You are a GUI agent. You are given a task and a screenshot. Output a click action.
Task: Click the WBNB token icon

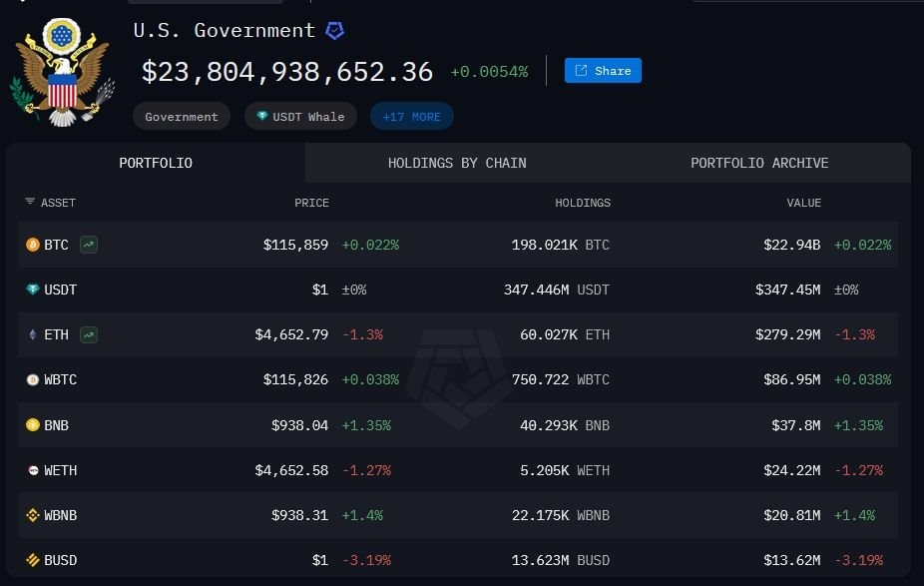point(33,515)
